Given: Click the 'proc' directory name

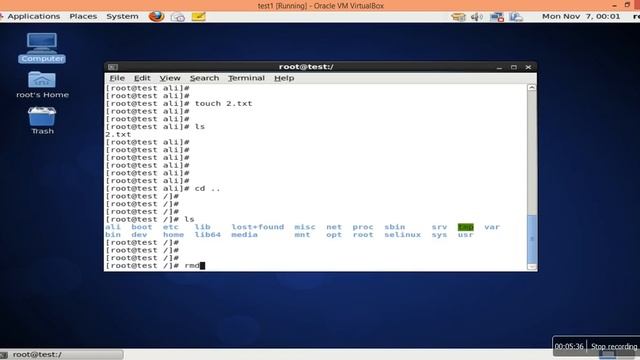Looking at the screenshot, I should click(363, 227).
